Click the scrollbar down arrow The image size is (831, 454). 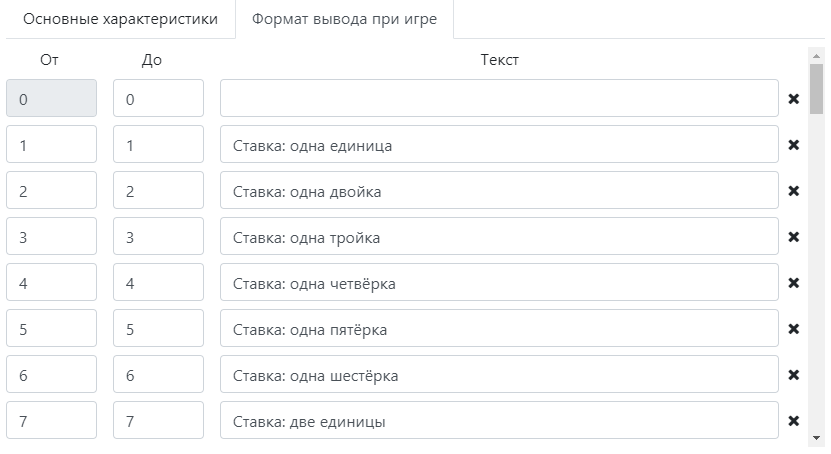(x=816, y=438)
